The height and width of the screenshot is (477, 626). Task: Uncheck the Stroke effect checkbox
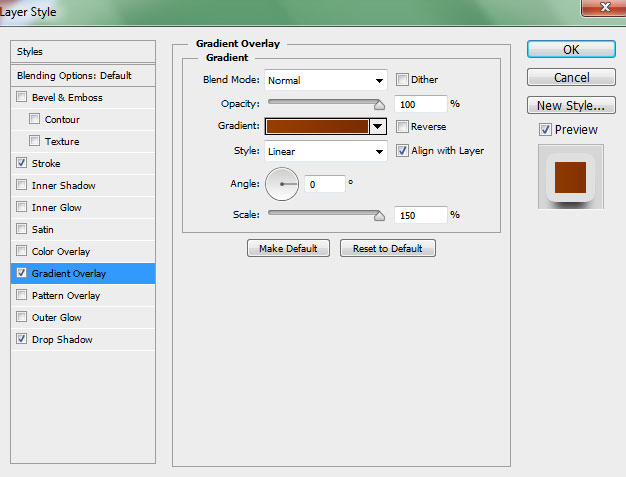[22, 163]
